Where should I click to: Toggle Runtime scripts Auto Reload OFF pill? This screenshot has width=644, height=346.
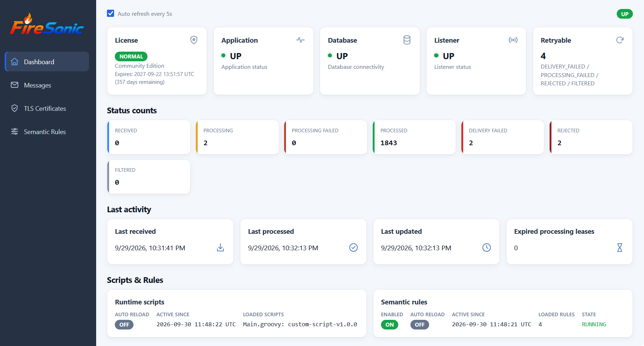[124, 324]
